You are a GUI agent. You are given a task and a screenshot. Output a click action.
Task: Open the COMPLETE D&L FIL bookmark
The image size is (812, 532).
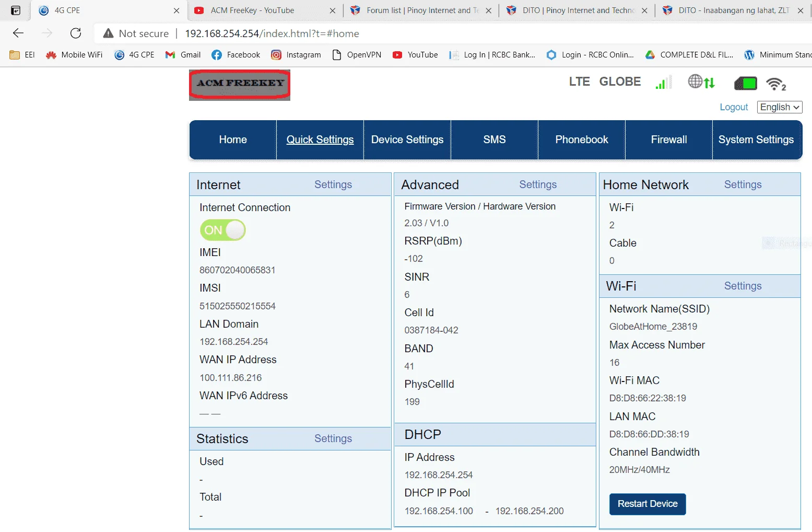(689, 55)
